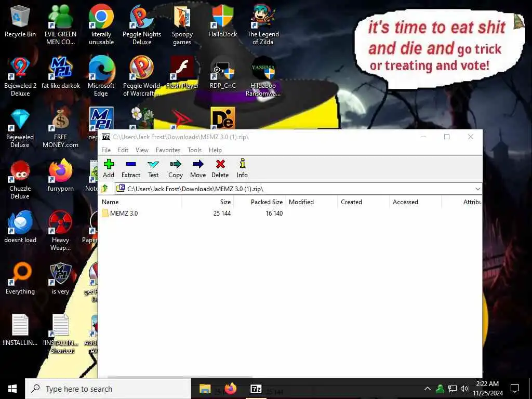
Task: Sort by the Name column header
Action: tap(141, 202)
